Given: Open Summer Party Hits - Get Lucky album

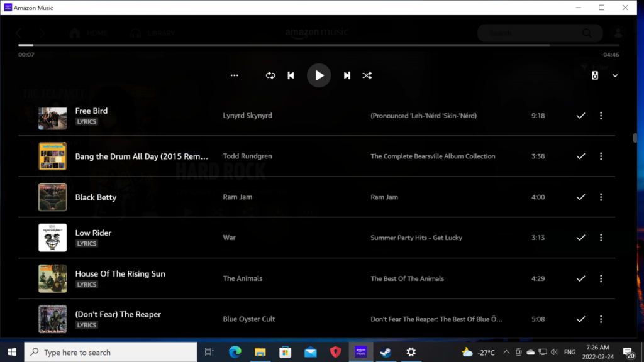Looking at the screenshot, I should click(416, 238).
